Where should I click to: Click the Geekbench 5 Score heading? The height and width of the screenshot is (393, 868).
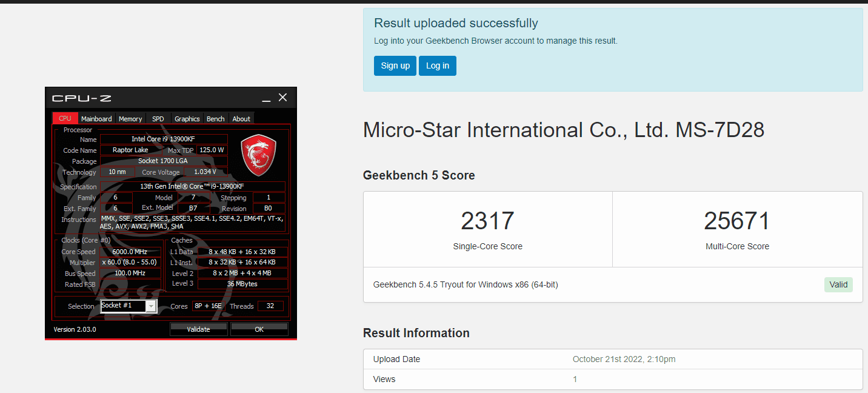(419, 175)
